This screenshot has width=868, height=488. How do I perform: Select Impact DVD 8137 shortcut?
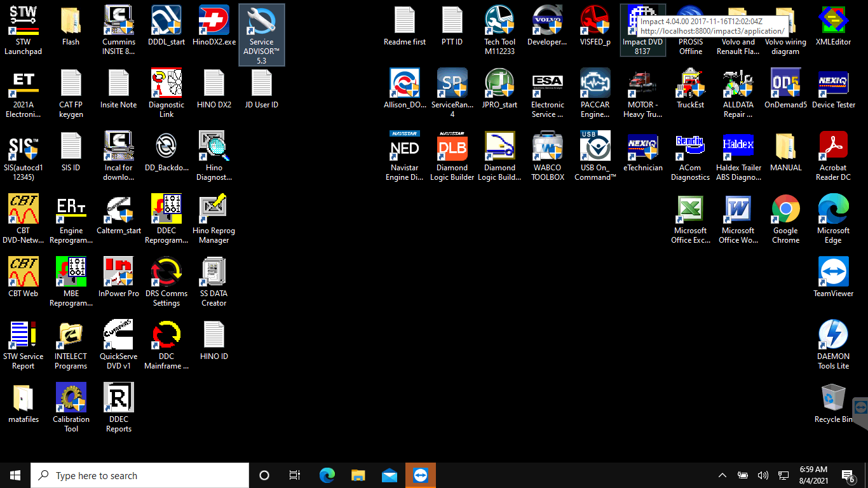(642, 30)
